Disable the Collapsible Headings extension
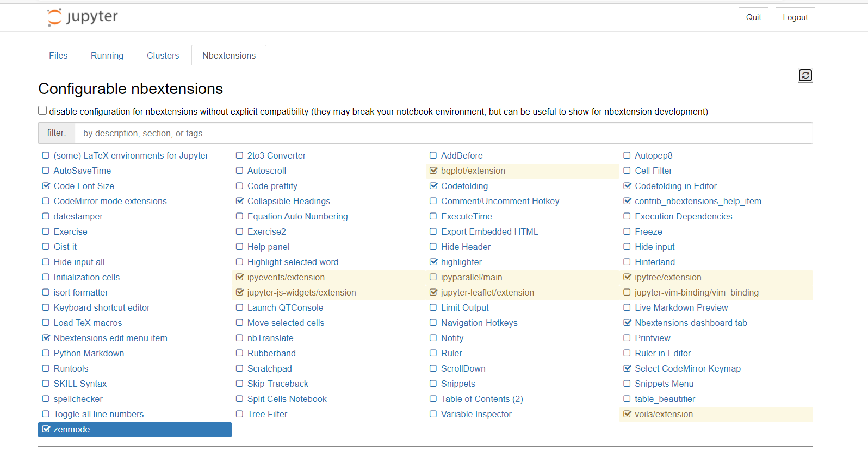 click(x=240, y=201)
